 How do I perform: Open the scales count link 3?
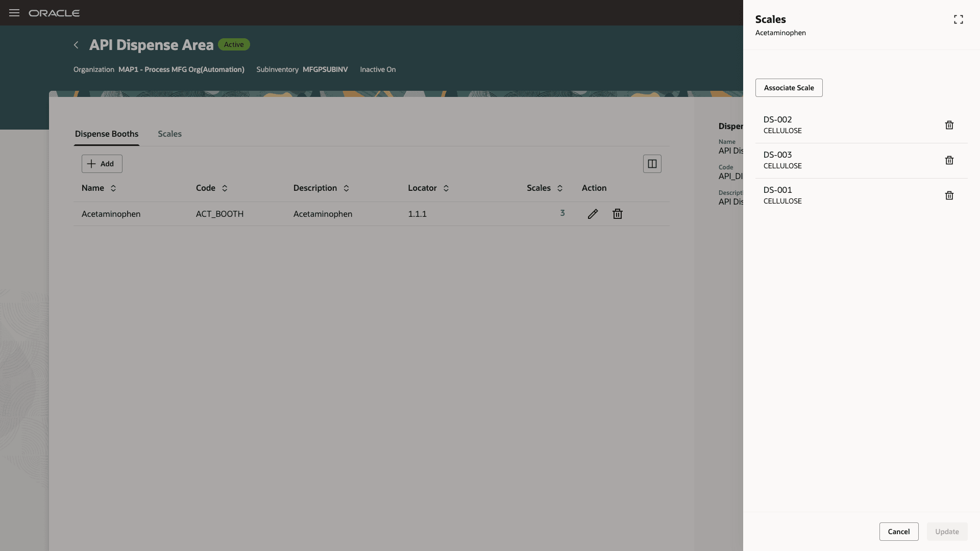(x=562, y=213)
